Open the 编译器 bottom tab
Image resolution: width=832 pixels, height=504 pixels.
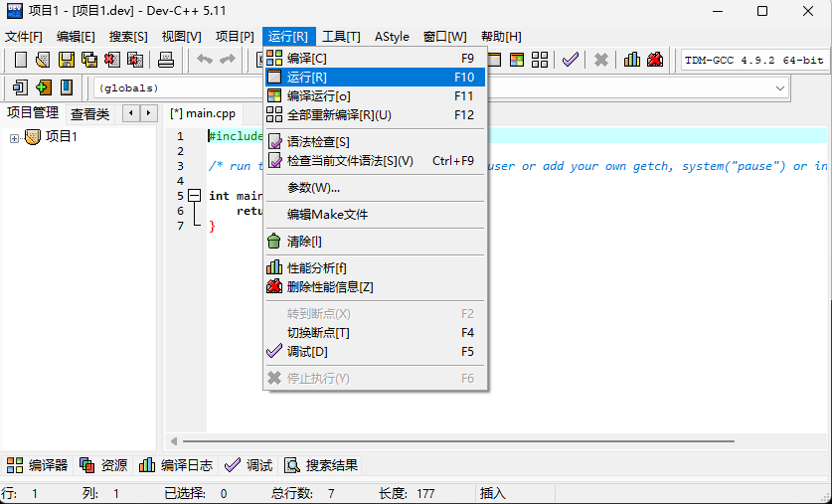(x=37, y=466)
